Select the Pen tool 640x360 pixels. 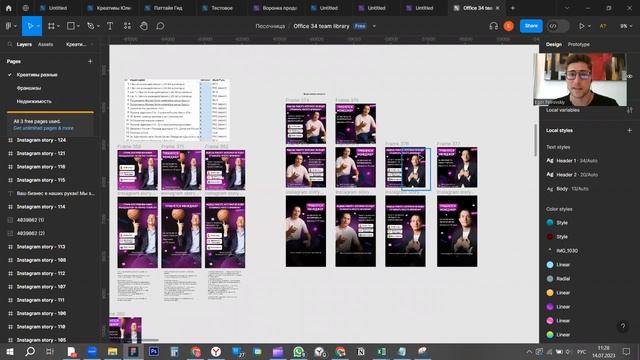90,26
